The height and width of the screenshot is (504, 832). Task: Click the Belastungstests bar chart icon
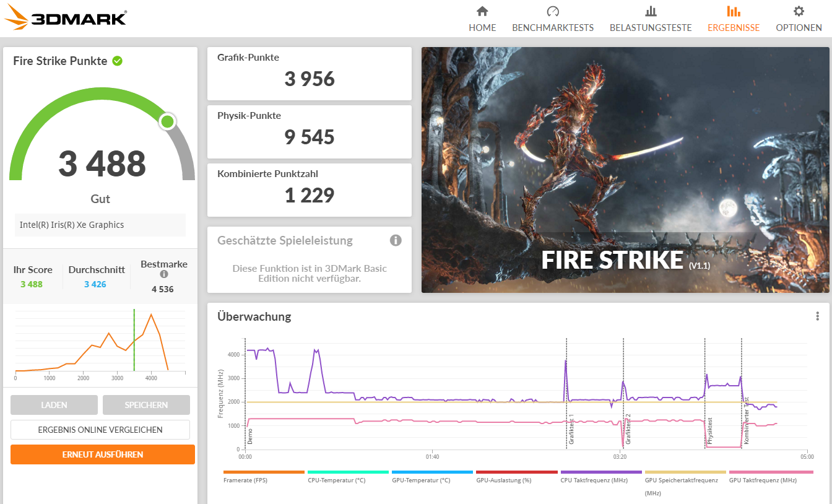coord(651,11)
